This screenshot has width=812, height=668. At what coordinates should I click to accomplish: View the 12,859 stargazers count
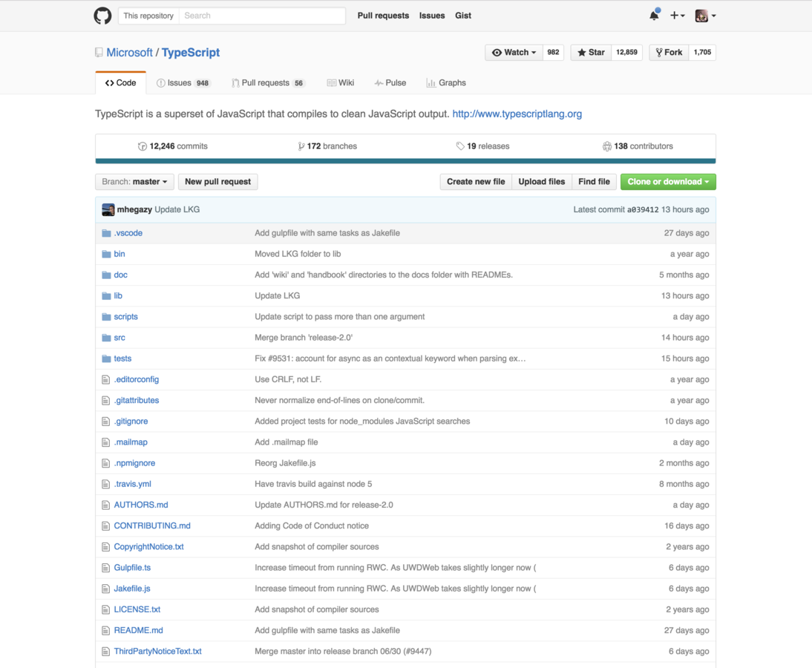tap(626, 52)
